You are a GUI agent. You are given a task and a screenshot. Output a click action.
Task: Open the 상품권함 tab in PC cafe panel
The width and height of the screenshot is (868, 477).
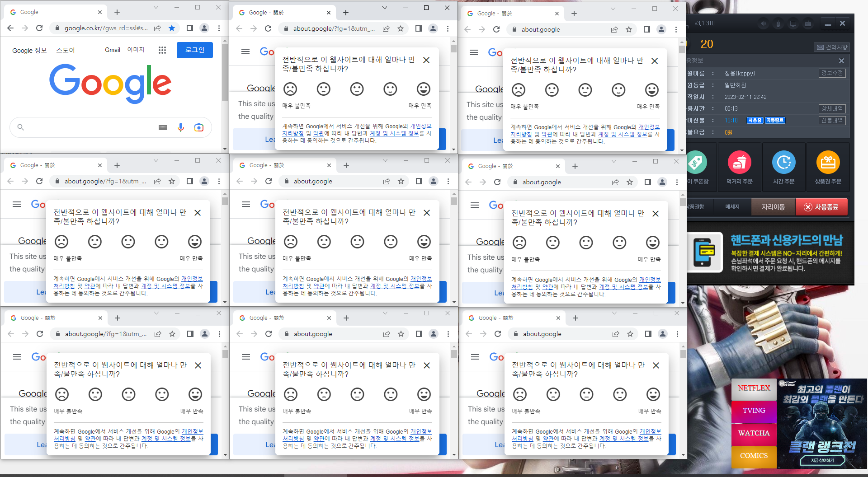(695, 207)
